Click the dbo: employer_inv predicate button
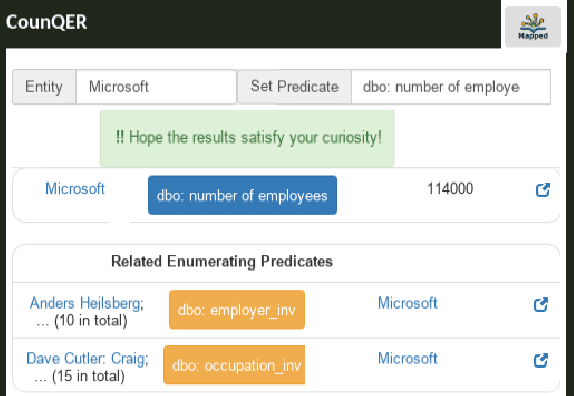 coord(237,310)
